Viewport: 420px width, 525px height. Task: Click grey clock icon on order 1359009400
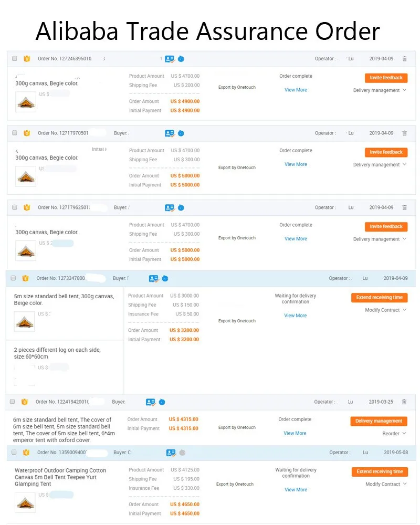182,453
